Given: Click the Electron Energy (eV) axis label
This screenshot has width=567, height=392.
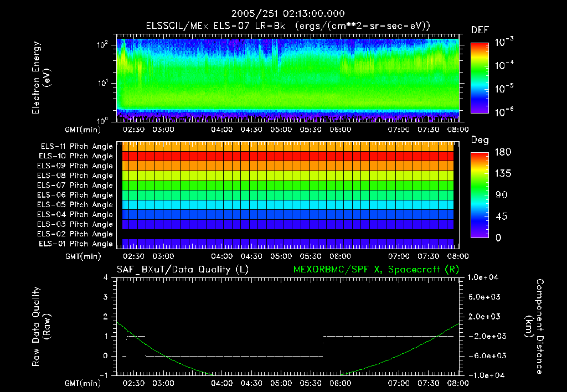Looking at the screenshot, I should (41, 78).
